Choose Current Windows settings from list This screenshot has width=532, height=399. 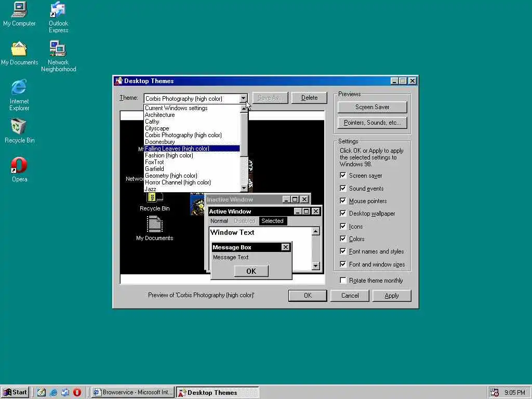(x=192, y=108)
